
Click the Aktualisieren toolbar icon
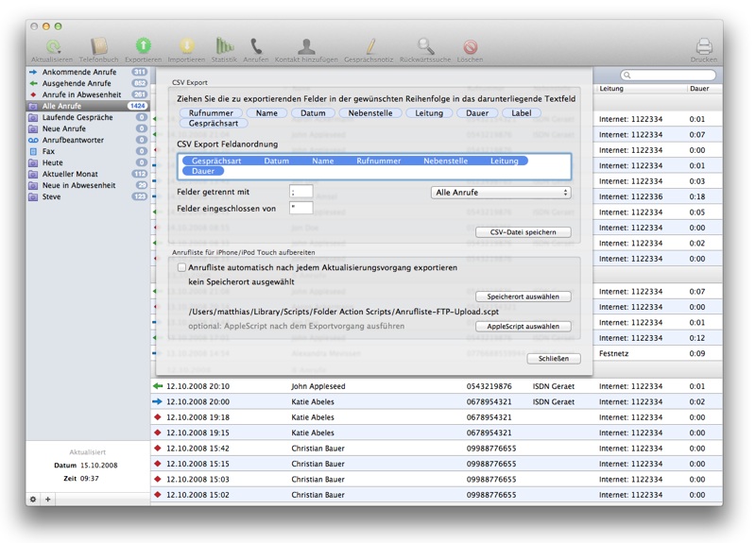[x=53, y=46]
